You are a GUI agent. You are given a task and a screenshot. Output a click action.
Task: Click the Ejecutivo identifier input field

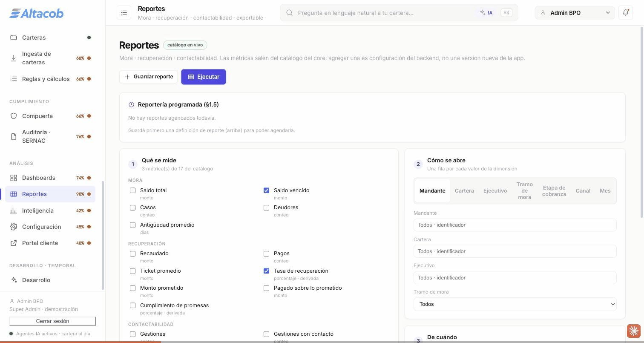(515, 278)
